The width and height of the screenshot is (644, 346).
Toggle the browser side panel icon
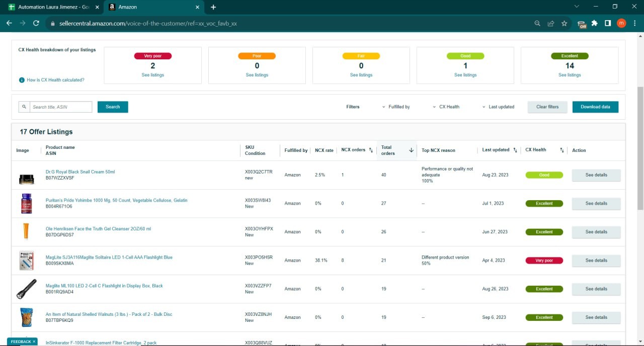608,23
